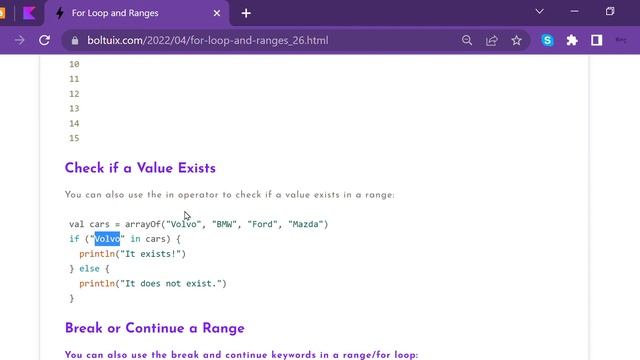Open the Skype extension icon
The height and width of the screenshot is (360, 640).
click(x=547, y=40)
